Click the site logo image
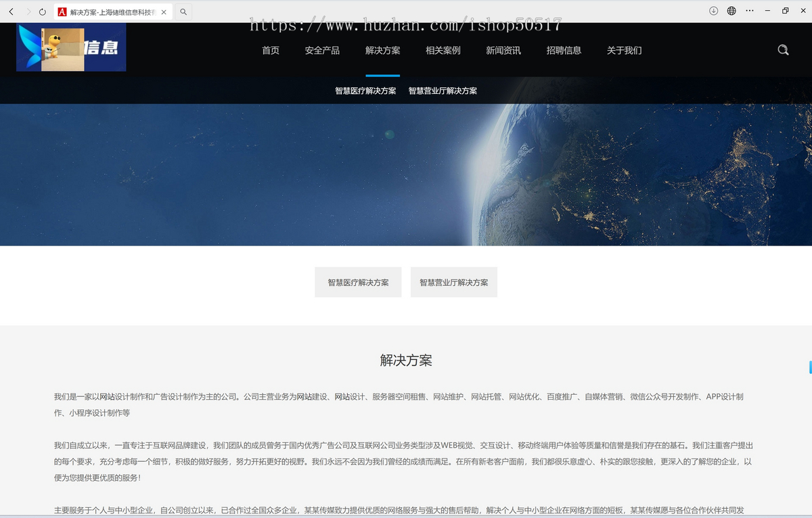This screenshot has width=812, height=518. click(x=71, y=47)
